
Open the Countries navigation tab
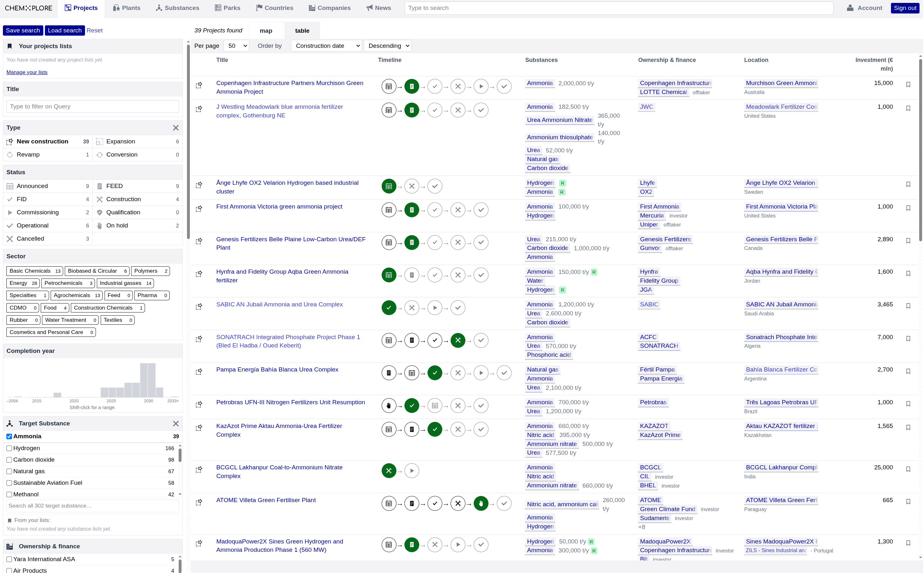[275, 8]
